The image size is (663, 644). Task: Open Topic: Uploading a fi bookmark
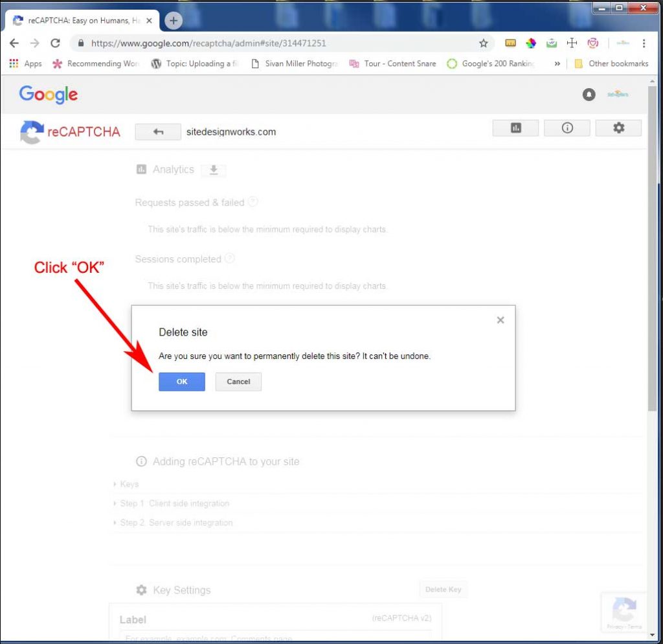pyautogui.click(x=195, y=63)
